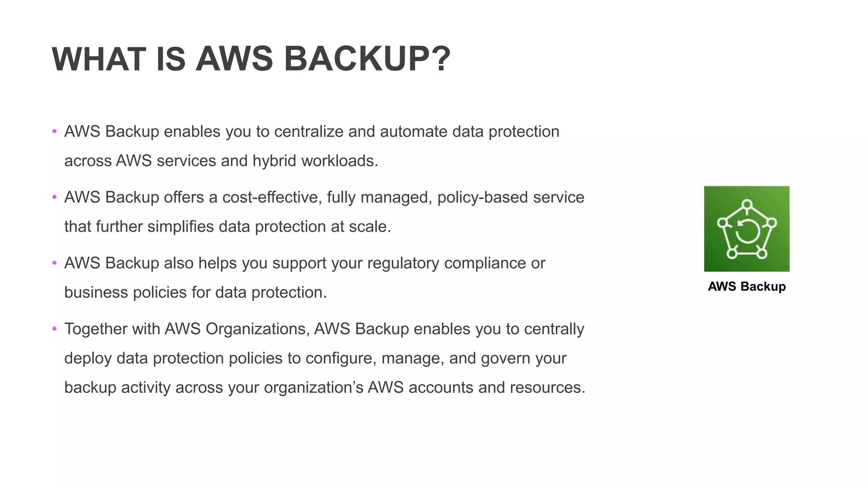Screen dimensions: 868x488
Task: Click the third purple bullet point
Action: click(x=54, y=263)
